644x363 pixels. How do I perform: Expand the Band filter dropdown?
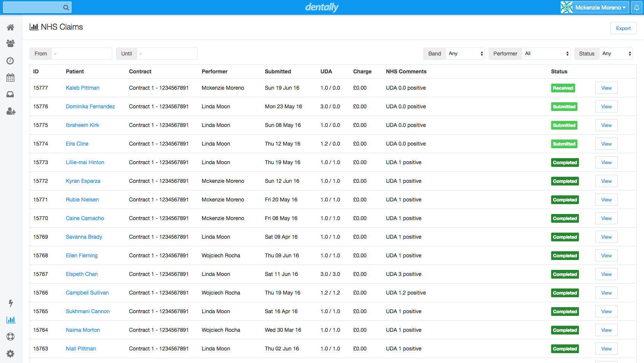tap(465, 54)
